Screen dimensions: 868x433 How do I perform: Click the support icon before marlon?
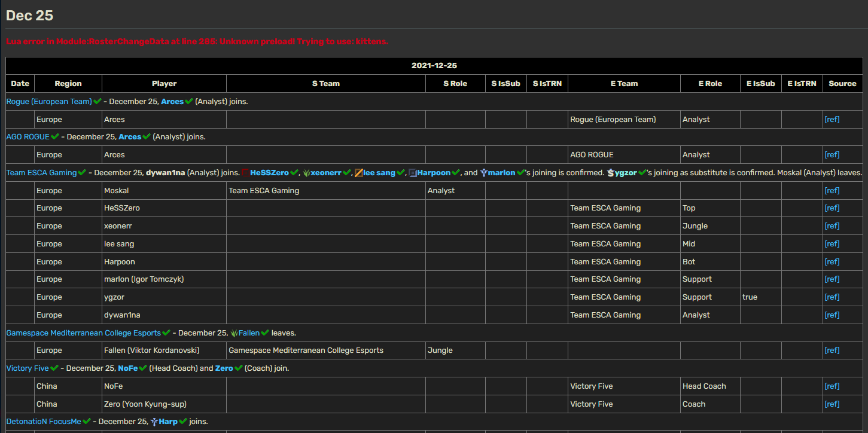(x=483, y=173)
